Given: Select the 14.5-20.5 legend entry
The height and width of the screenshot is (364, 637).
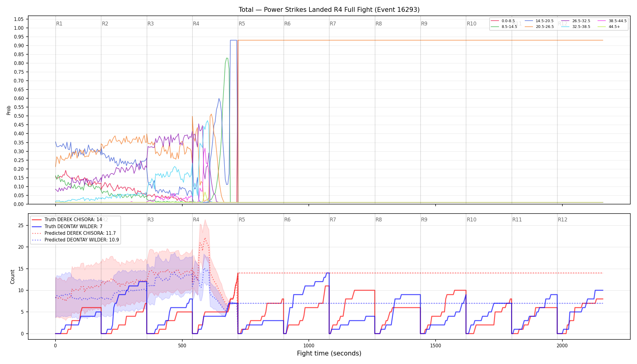Looking at the screenshot, I should point(539,21).
